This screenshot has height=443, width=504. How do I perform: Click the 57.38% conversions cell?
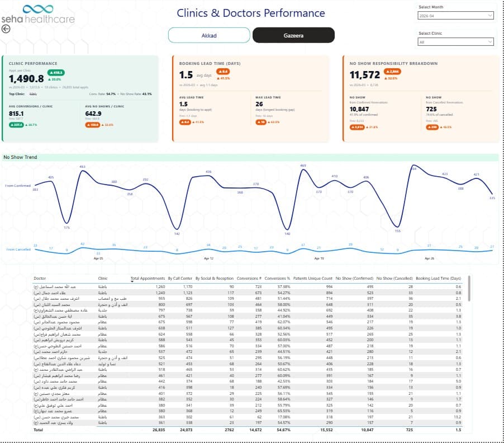coord(284,286)
